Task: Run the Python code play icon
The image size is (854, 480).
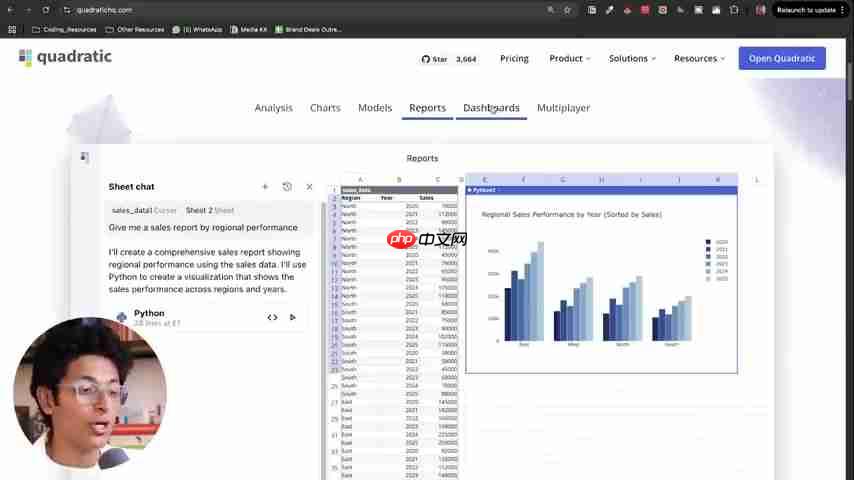Action: point(292,317)
